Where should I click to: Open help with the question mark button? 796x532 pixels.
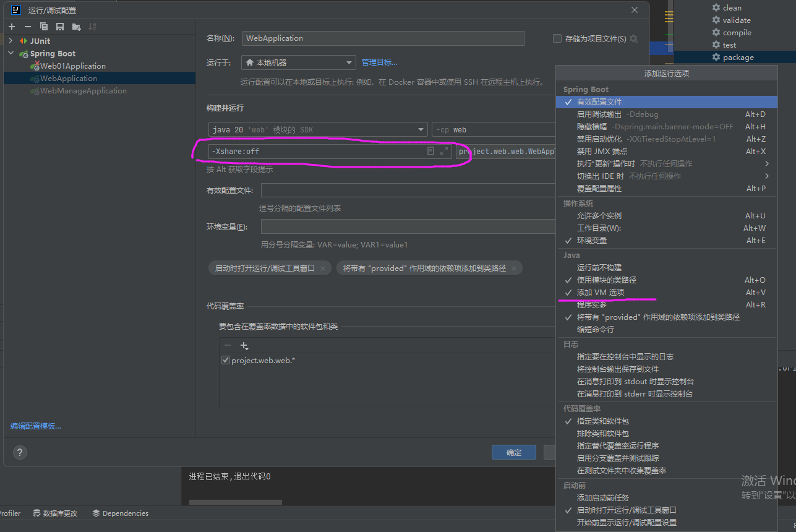click(x=20, y=452)
